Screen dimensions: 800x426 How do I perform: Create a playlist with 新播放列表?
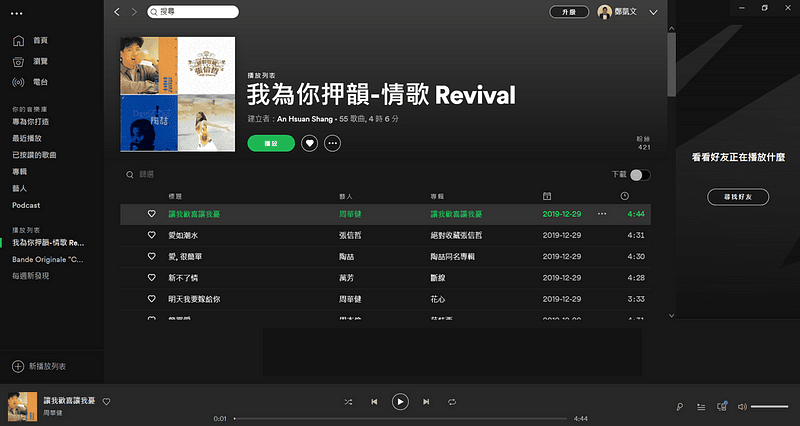(39, 366)
